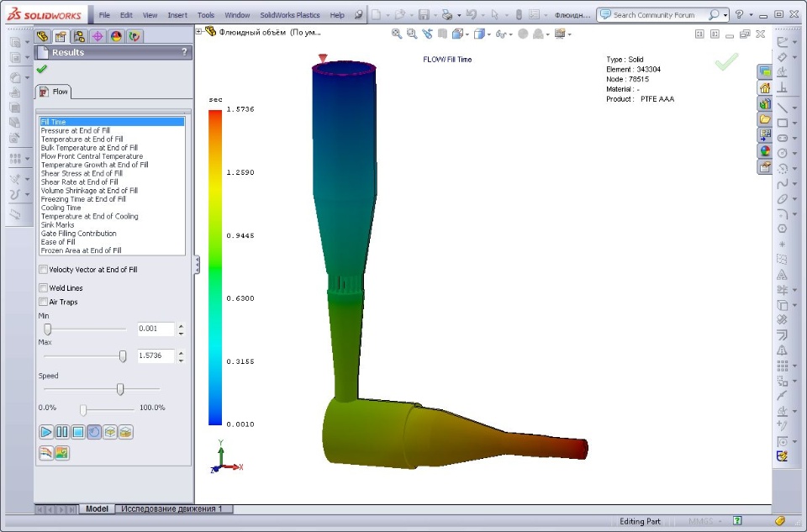The width and height of the screenshot is (807, 532).
Task: Click Previous View icon in viewport toolbar
Action: click(x=427, y=34)
